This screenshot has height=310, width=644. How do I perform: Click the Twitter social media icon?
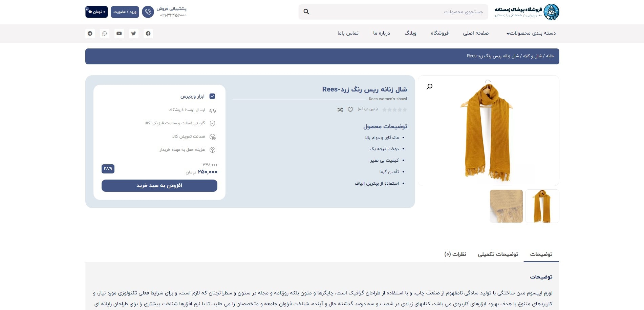(x=133, y=34)
